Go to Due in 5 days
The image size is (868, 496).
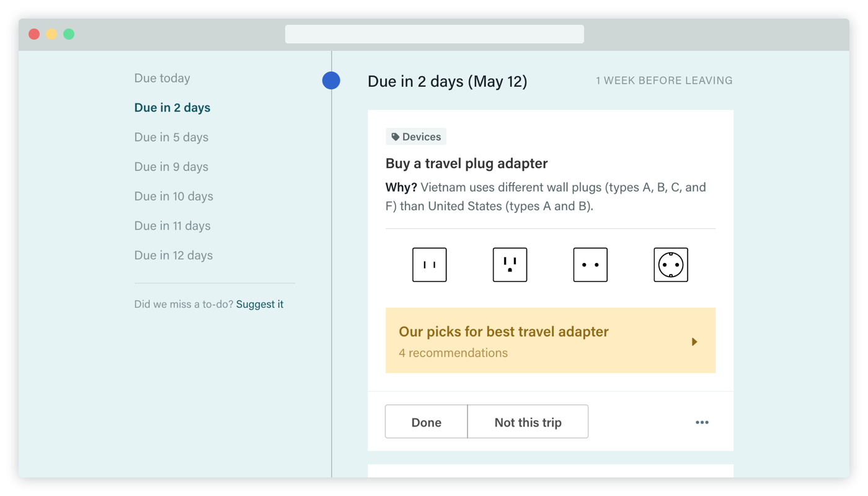171,137
